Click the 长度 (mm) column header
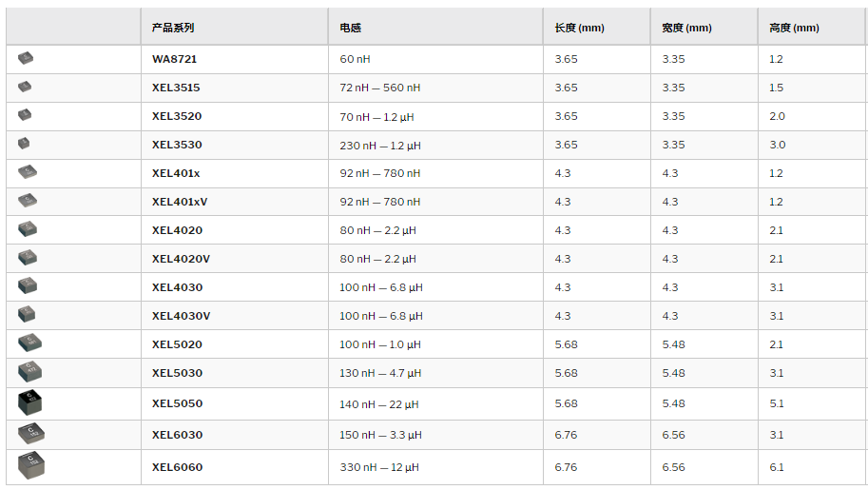Screen dimensions: 868x490 tap(580, 28)
